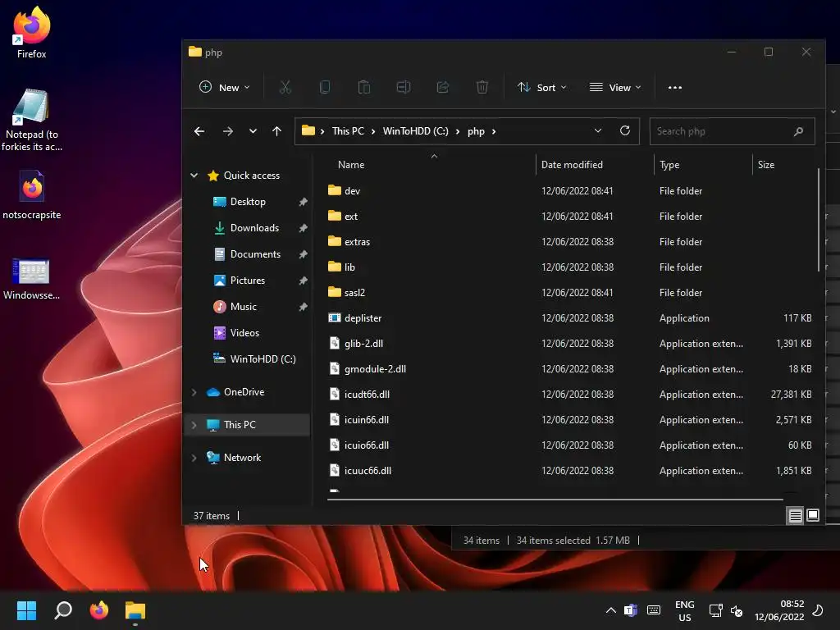Expand the OneDrive tree node
The width and height of the screenshot is (840, 630).
[x=194, y=392]
